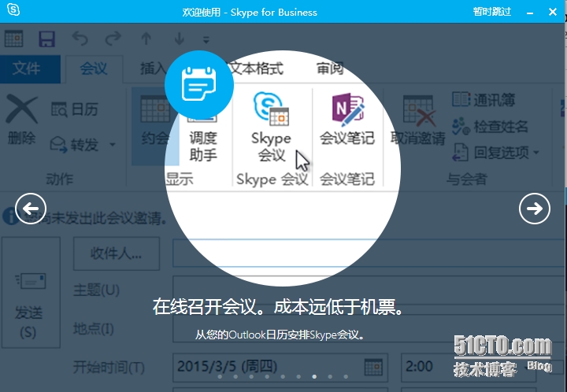Go back to the previous welcome slide

pos(31,209)
